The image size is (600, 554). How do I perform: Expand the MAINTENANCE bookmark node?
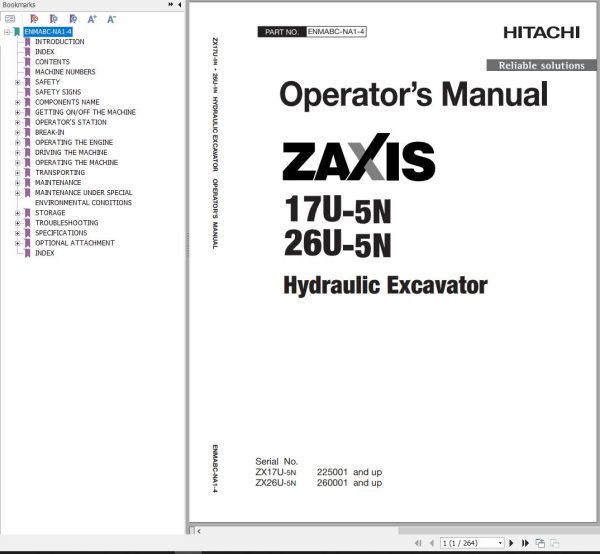(17, 183)
